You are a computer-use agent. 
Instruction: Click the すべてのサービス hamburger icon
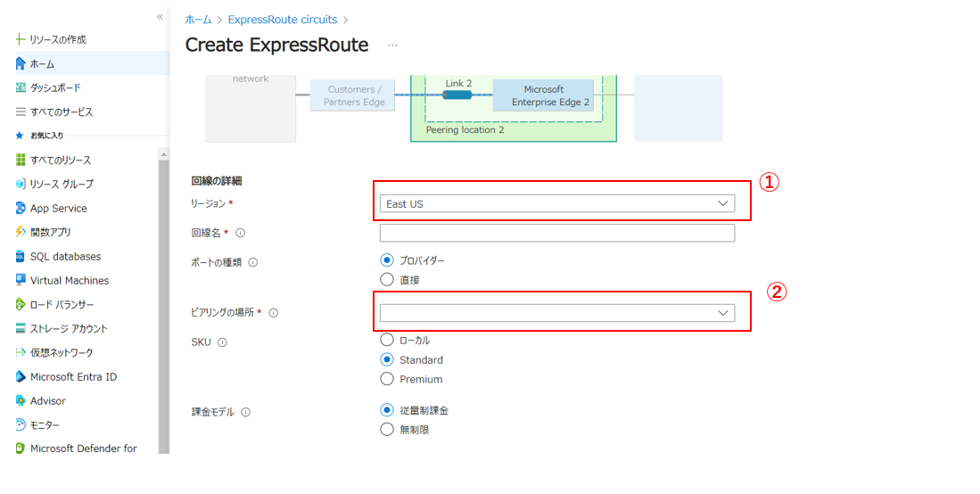click(x=21, y=112)
